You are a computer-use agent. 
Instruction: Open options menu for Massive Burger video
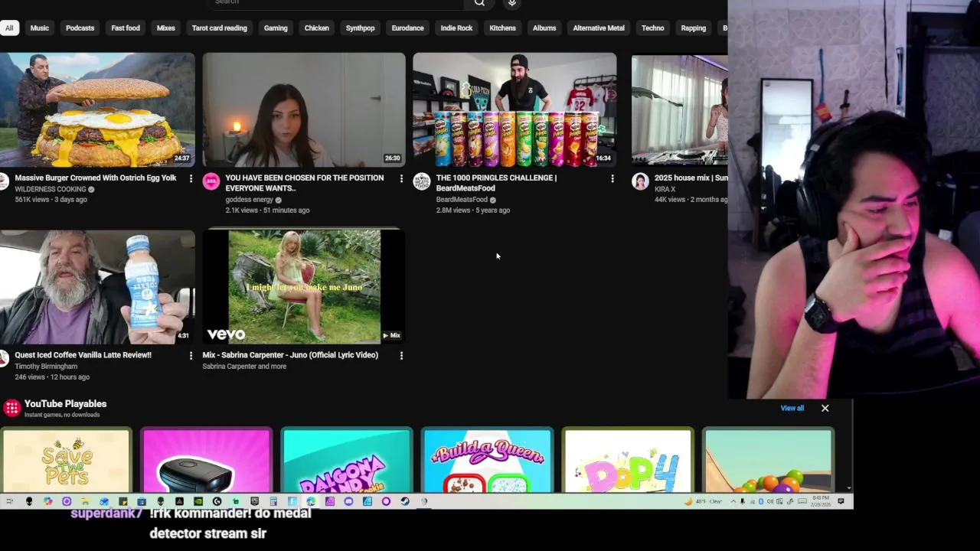pos(191,178)
